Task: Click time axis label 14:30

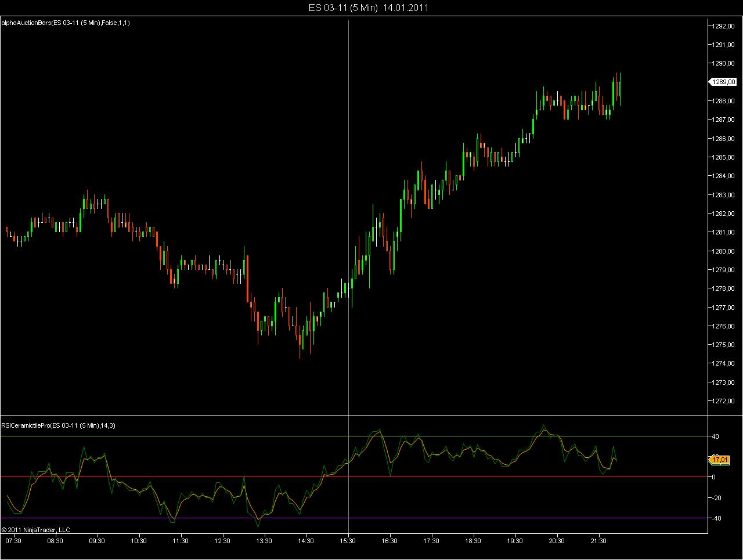Action: pos(306,541)
